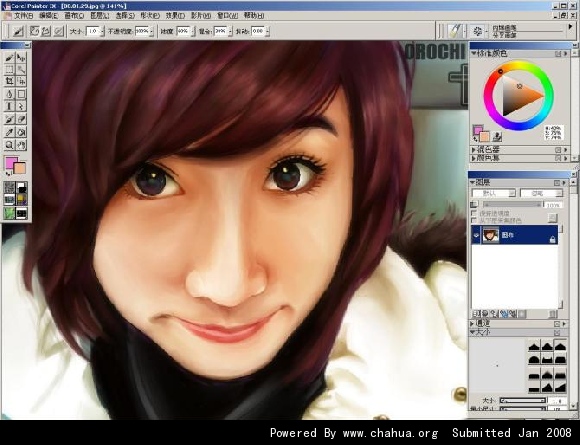Open the Weave selector in toolbox
The height and width of the screenshot is (445, 580).
pos(21,200)
